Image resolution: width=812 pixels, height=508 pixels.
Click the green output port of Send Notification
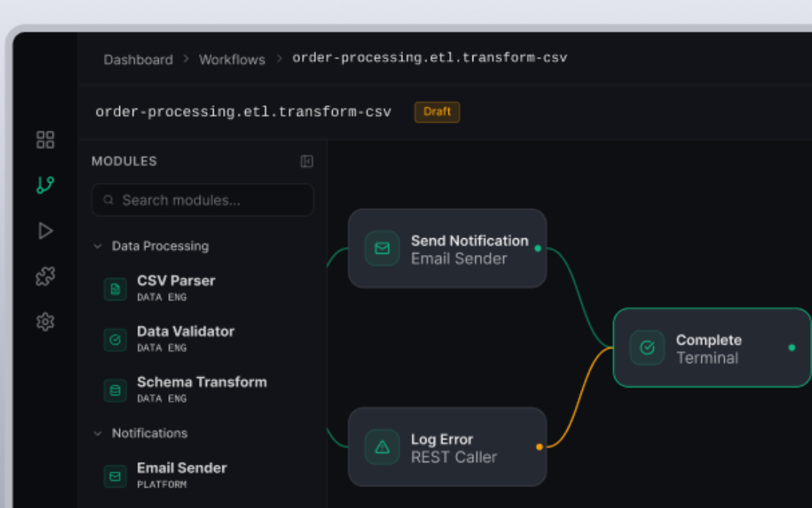pos(538,249)
